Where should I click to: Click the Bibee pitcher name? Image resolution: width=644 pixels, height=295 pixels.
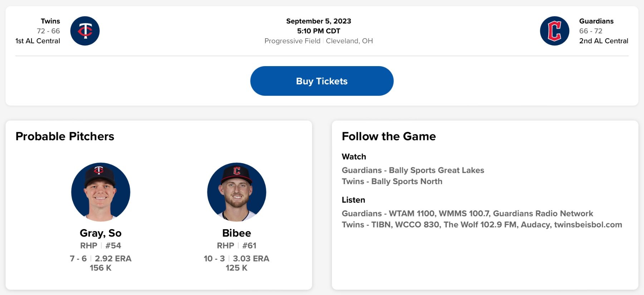click(236, 233)
